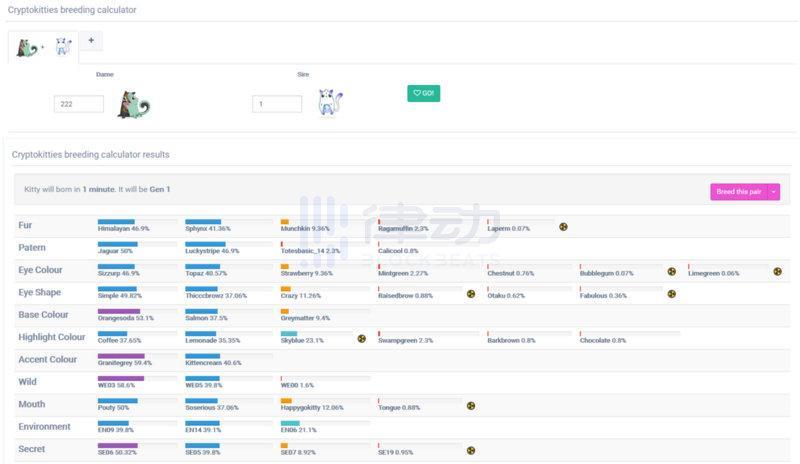Click the Sire kitty image
Screen dimensions: 800x464
(x=330, y=103)
